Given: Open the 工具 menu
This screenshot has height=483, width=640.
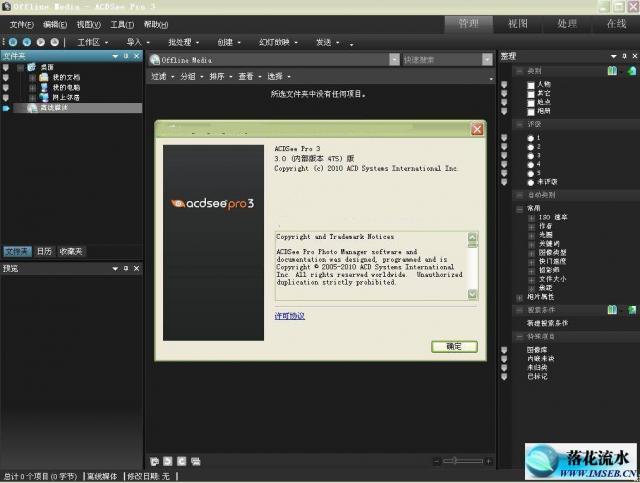Looking at the screenshot, I should [x=121, y=24].
